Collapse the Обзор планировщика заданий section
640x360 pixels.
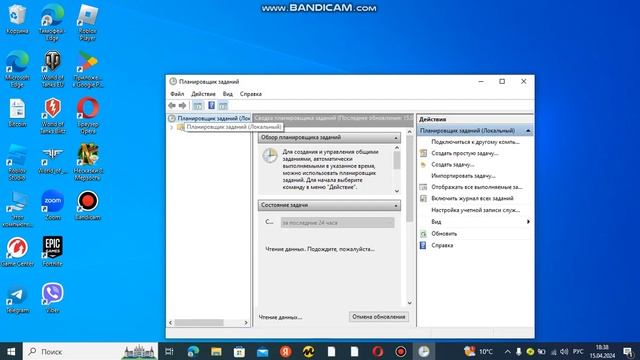396,138
